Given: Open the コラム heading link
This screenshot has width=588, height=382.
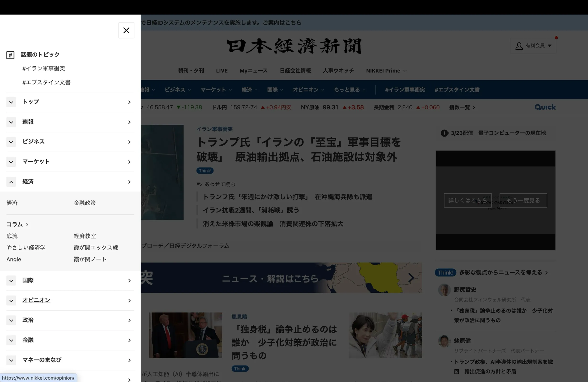Looking at the screenshot, I should coord(17,224).
